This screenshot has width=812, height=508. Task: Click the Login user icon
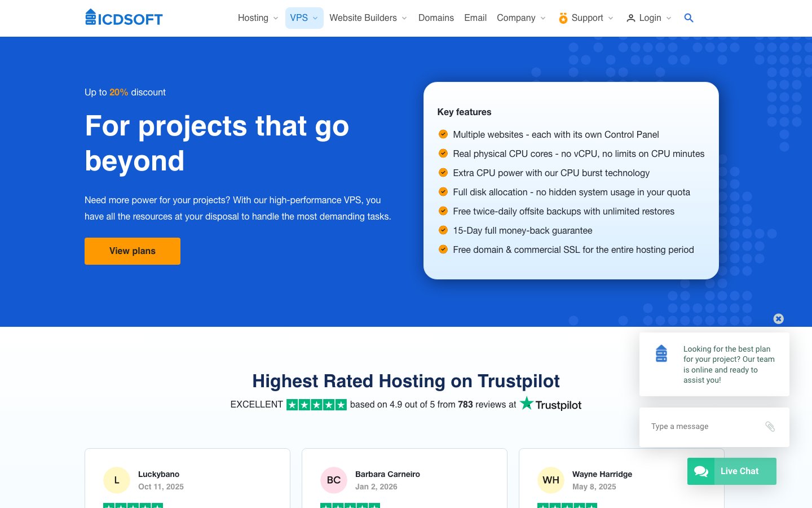pos(631,18)
